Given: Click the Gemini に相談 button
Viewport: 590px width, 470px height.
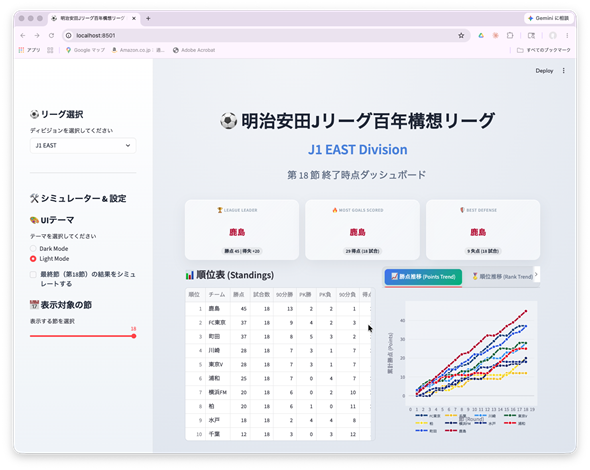Looking at the screenshot, I should (548, 18).
